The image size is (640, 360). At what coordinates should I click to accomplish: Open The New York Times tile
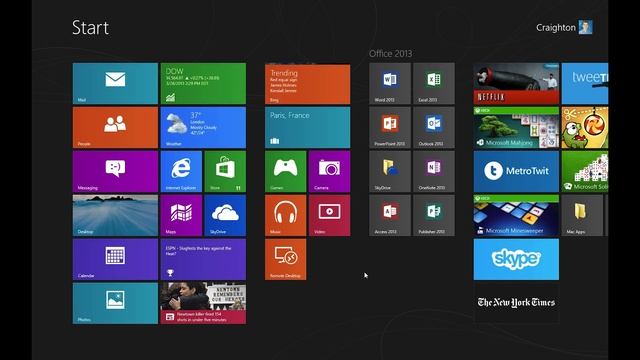516,304
